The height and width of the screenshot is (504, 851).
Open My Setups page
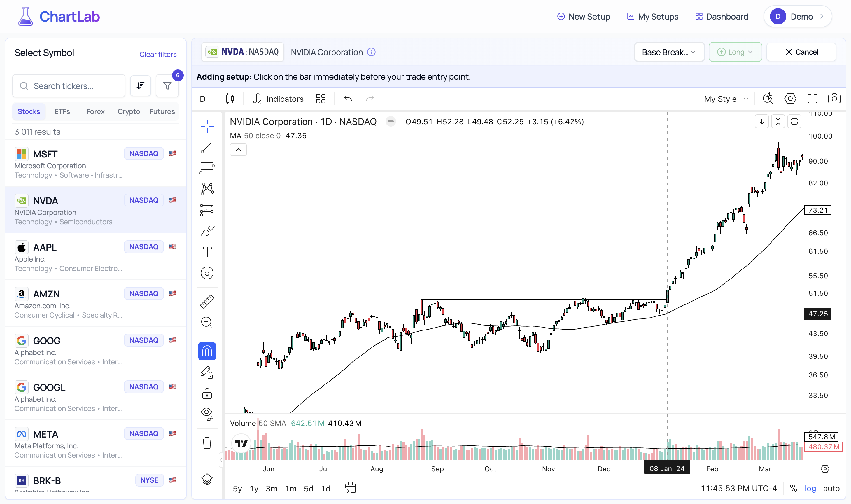coord(652,16)
